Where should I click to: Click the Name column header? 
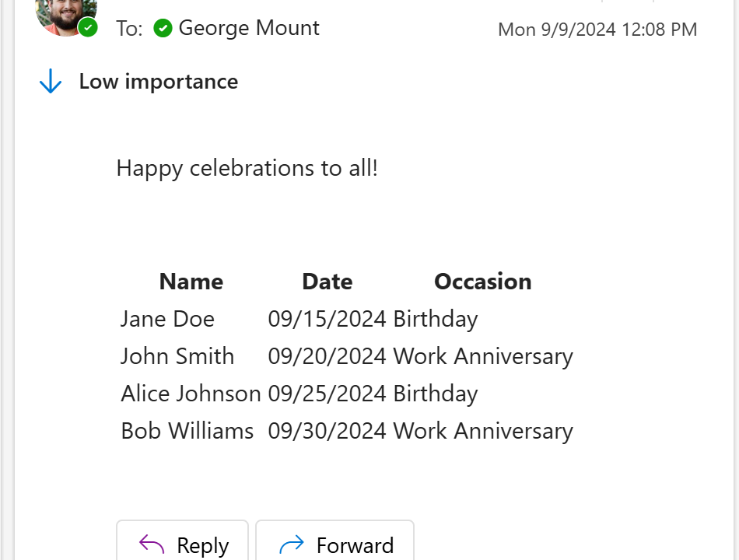point(191,282)
